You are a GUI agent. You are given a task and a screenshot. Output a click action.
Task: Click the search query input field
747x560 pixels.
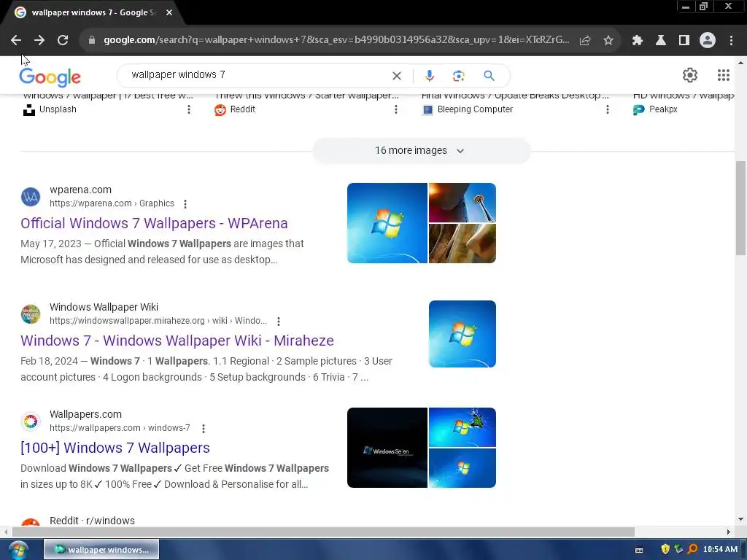[258, 75]
